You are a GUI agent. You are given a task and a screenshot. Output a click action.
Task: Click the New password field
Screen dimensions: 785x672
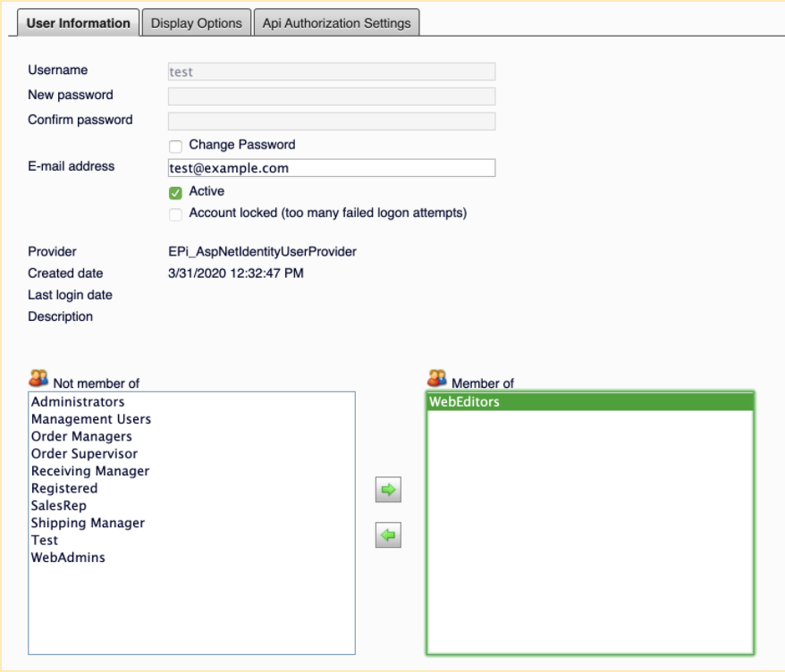(331, 95)
